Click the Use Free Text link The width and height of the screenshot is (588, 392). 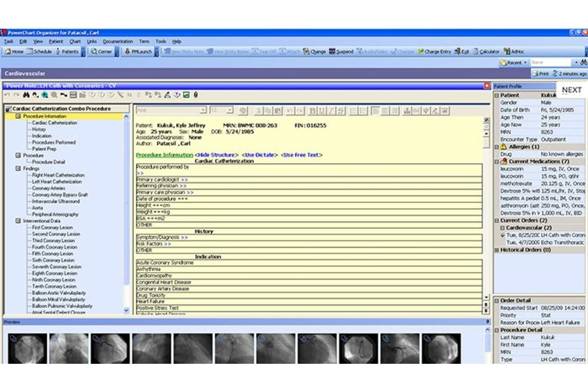(302, 155)
